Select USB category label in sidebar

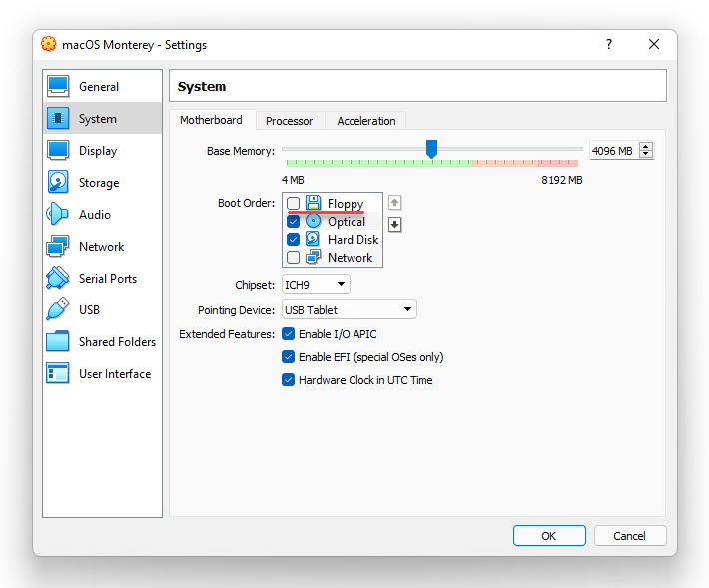point(89,310)
